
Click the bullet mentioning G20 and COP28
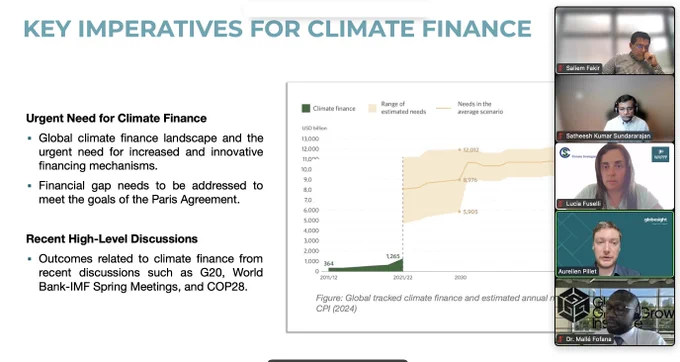point(150,273)
